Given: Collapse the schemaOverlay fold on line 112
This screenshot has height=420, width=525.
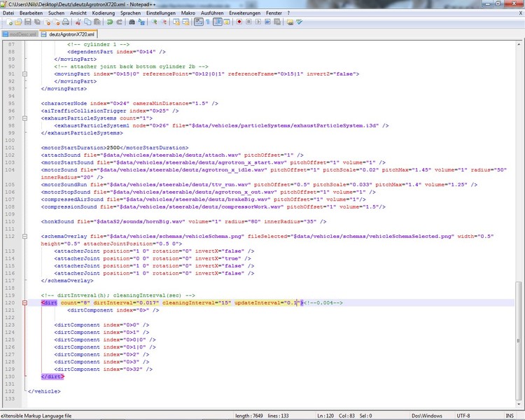Looking at the screenshot, I should [24, 237].
